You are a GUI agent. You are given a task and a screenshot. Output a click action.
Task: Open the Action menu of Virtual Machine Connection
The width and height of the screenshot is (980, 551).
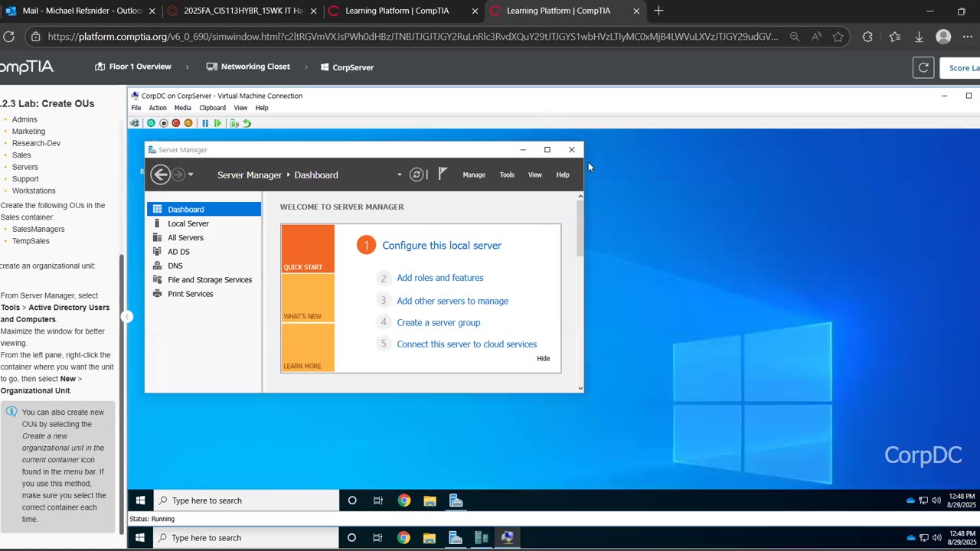point(158,108)
